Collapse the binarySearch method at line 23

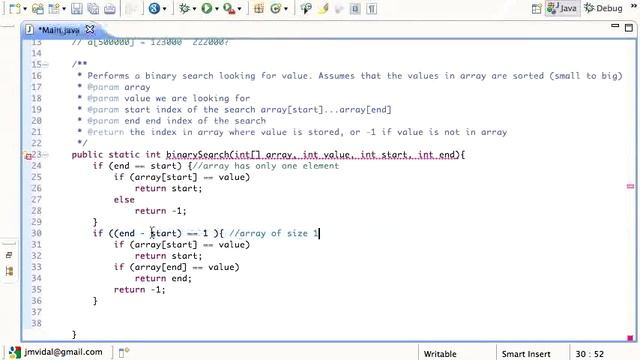coord(46,155)
